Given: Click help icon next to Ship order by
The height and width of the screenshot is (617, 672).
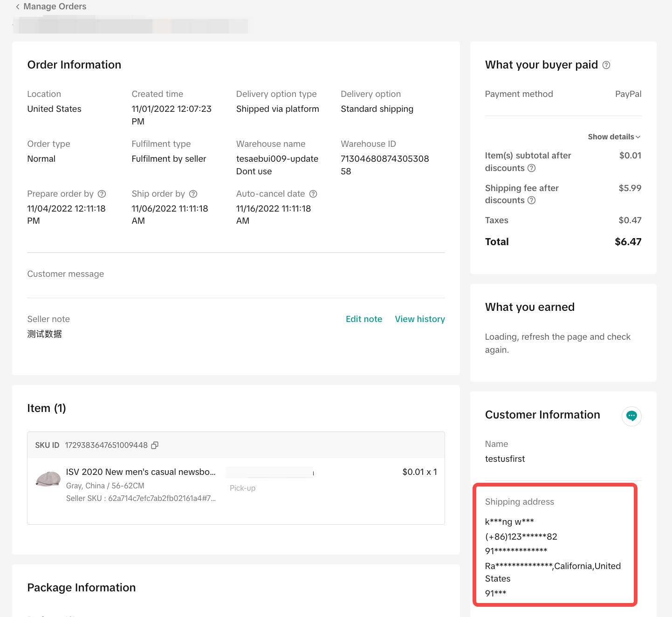Looking at the screenshot, I should point(193,194).
